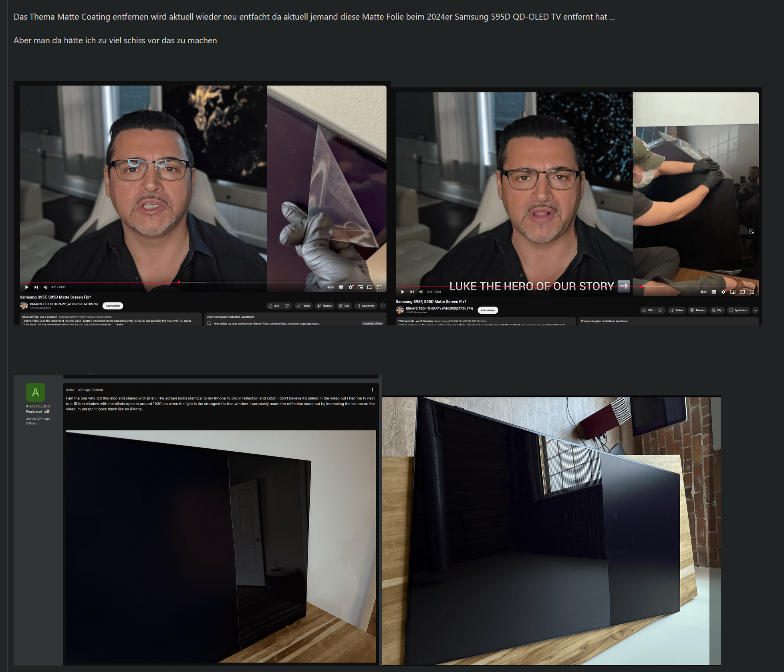Mute the right video's volume icon
Screen dimensions: 784x672
pos(421,292)
